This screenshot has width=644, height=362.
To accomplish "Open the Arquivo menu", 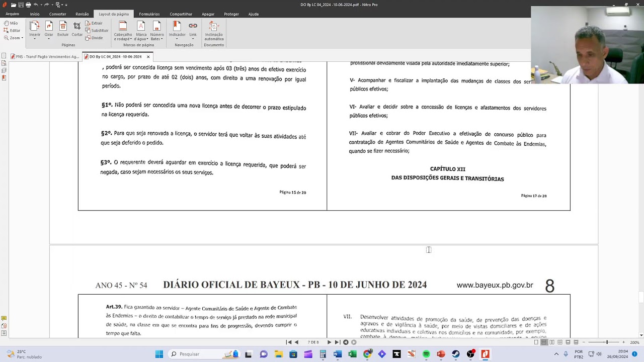I will coord(12,14).
